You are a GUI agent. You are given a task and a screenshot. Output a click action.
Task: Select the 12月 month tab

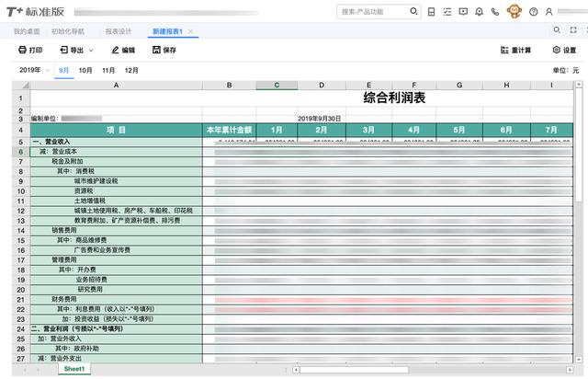131,70
